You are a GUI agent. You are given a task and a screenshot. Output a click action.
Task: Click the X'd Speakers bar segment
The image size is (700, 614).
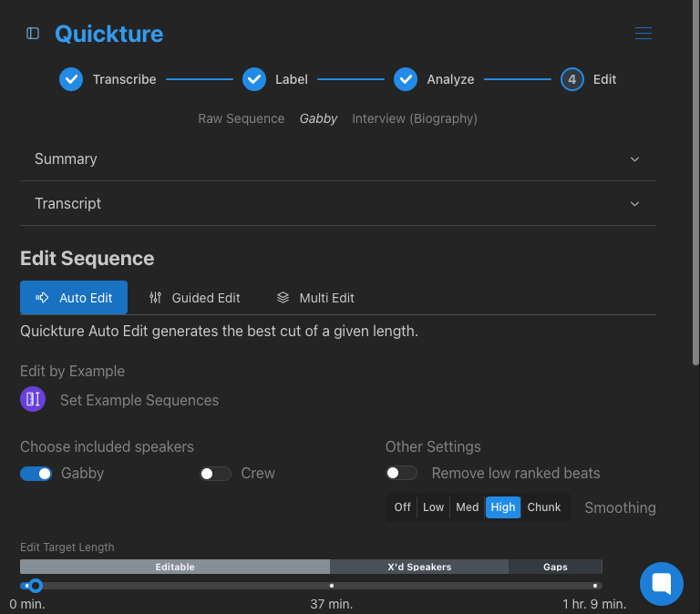pos(419,567)
